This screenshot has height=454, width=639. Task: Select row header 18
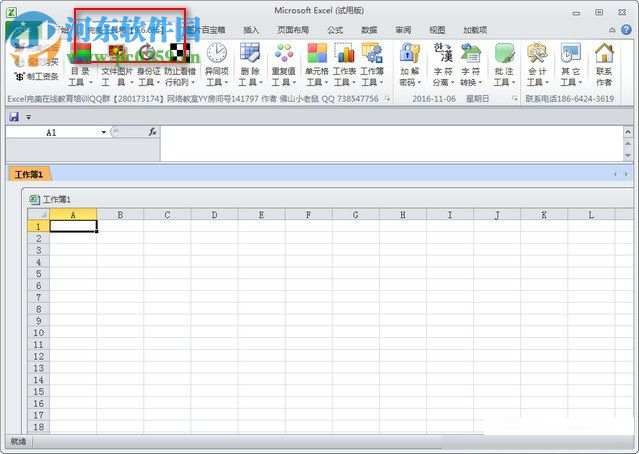point(38,427)
